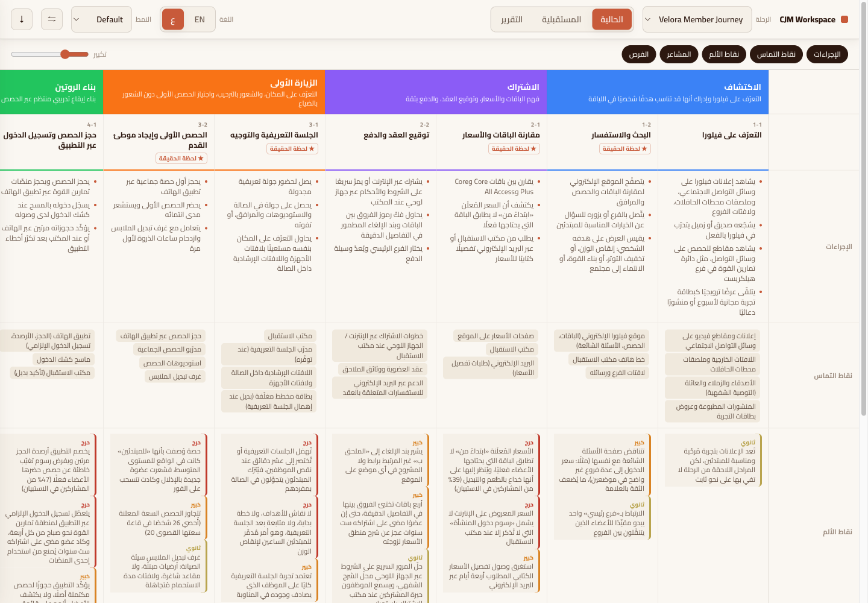Click the نقاط الألم row label
Screen dimensions: 868x603
pos(837,532)
